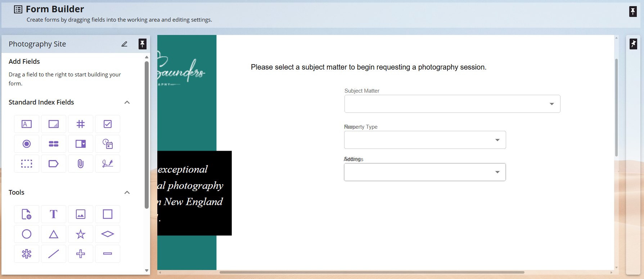This screenshot has height=279, width=644.
Task: Select the horizontal bar shape tool
Action: click(x=108, y=254)
